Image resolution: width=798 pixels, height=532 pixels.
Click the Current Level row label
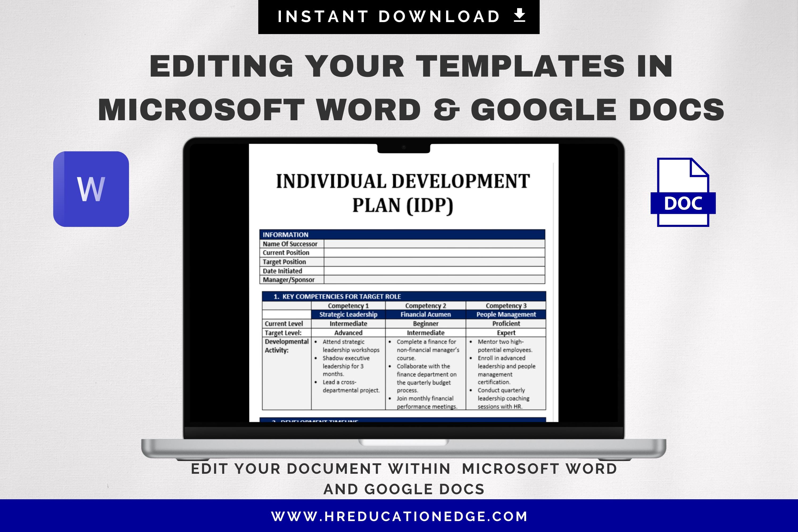pyautogui.click(x=284, y=324)
